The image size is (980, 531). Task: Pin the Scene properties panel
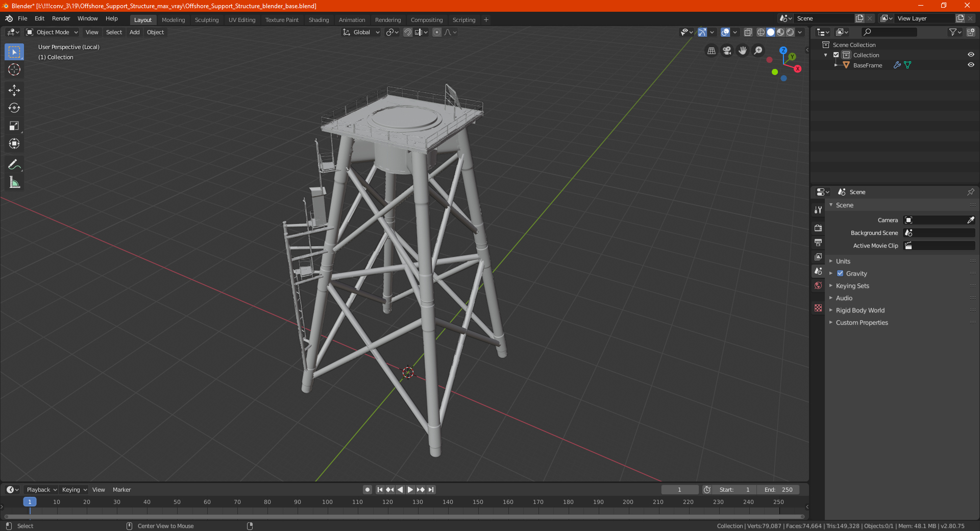[970, 192]
